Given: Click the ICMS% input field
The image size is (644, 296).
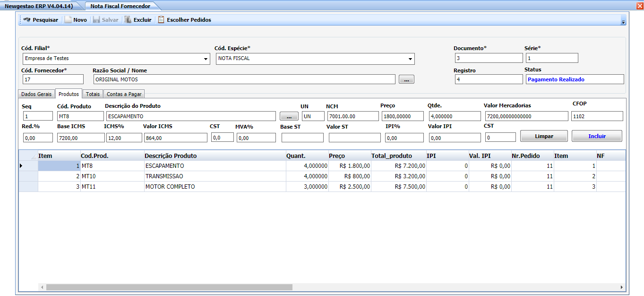Looking at the screenshot, I should pyautogui.click(x=124, y=138).
